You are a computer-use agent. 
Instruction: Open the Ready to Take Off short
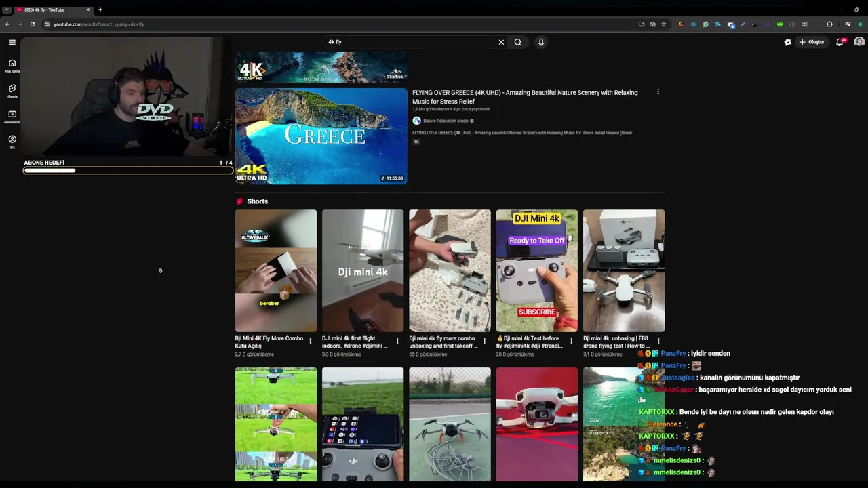537,270
